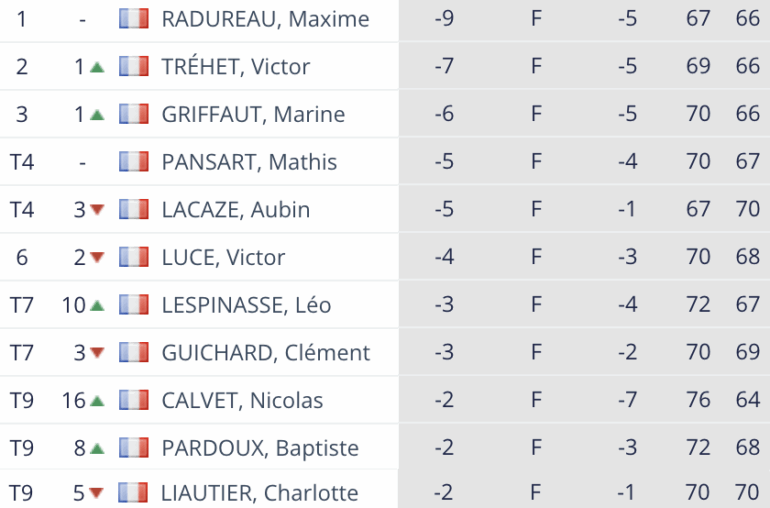Click the flag icon beside LUCE, Victor
This screenshot has width=770, height=508.
point(133,258)
